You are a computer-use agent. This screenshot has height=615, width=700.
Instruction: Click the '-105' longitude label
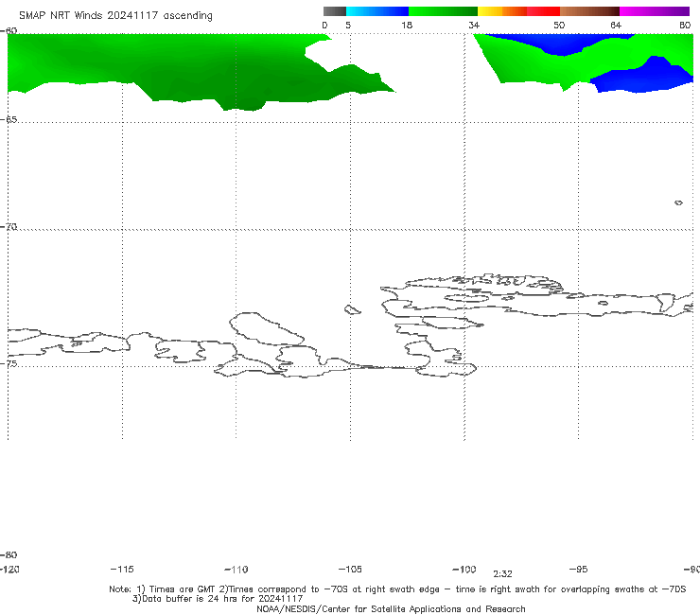350,570
